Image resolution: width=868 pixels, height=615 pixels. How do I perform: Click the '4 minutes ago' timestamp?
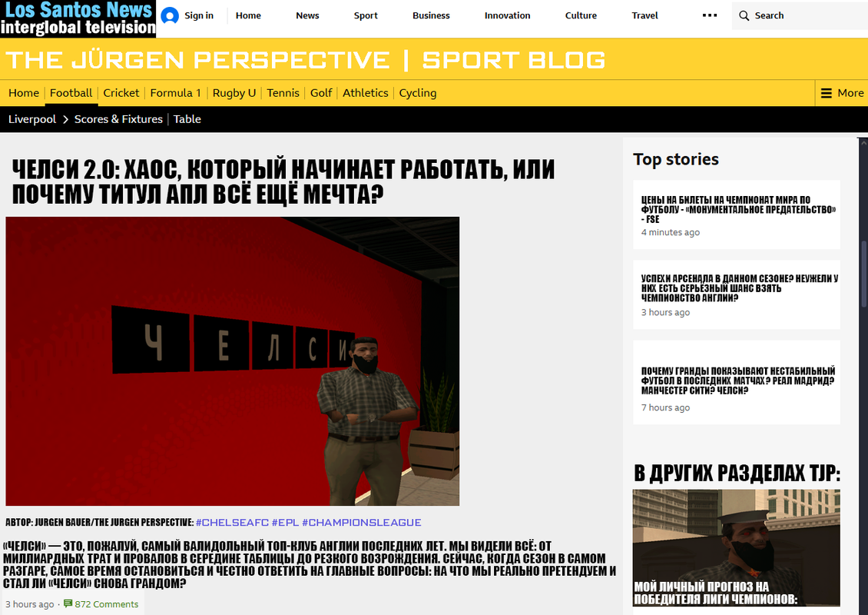pyautogui.click(x=671, y=232)
